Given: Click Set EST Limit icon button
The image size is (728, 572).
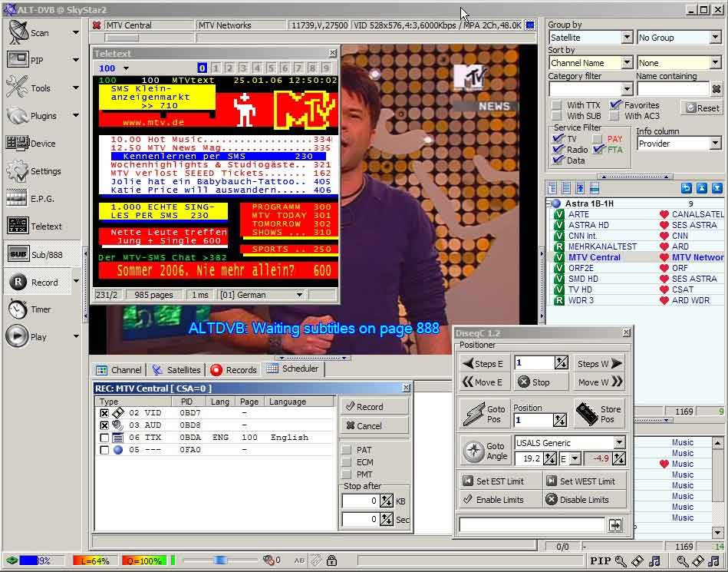Looking at the screenshot, I should click(x=499, y=481).
